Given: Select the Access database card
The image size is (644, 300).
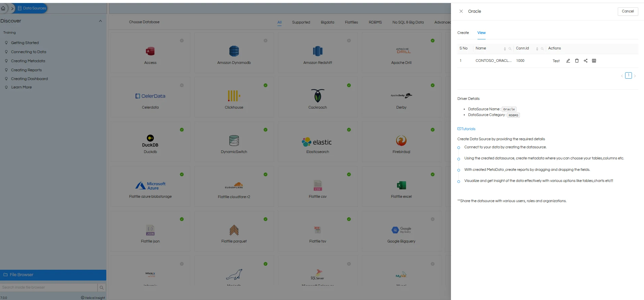Looking at the screenshot, I should point(150,52).
